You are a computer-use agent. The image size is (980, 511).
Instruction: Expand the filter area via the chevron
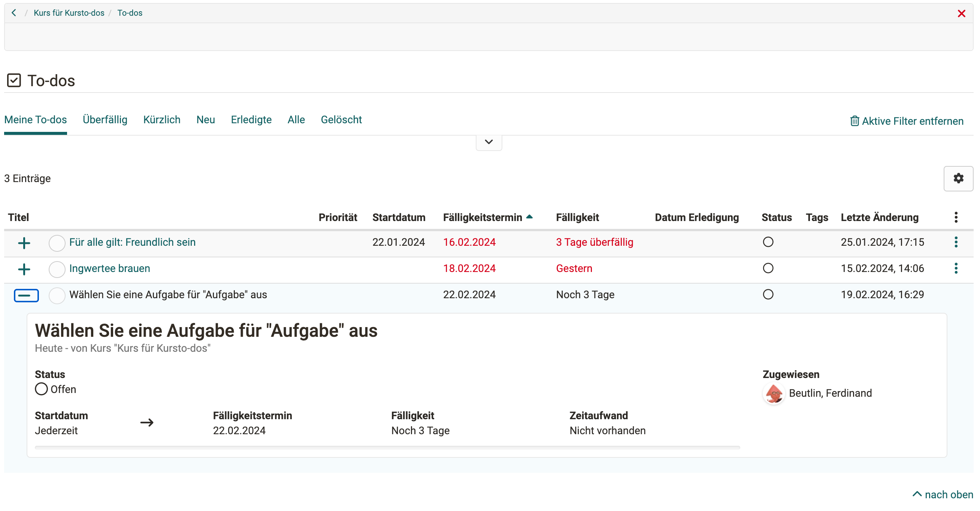click(489, 142)
